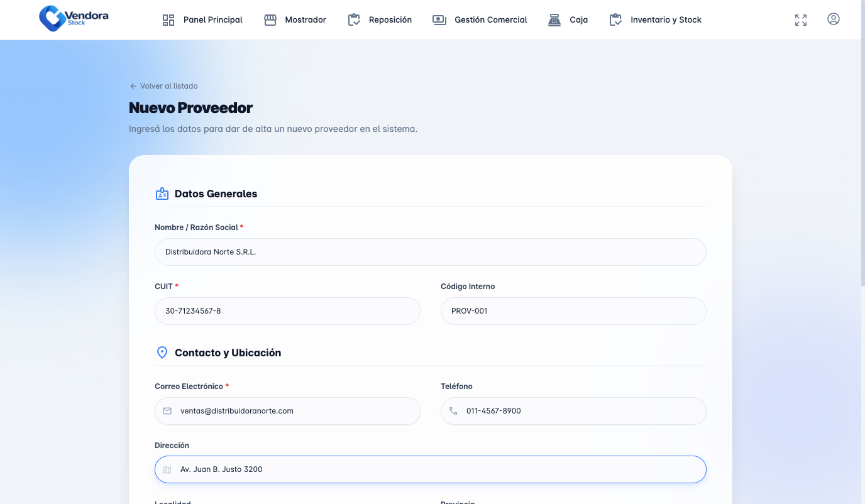Viewport: 865px width, 504px height.
Task: Click the Panel Principal dashboard icon
Action: coord(168,20)
